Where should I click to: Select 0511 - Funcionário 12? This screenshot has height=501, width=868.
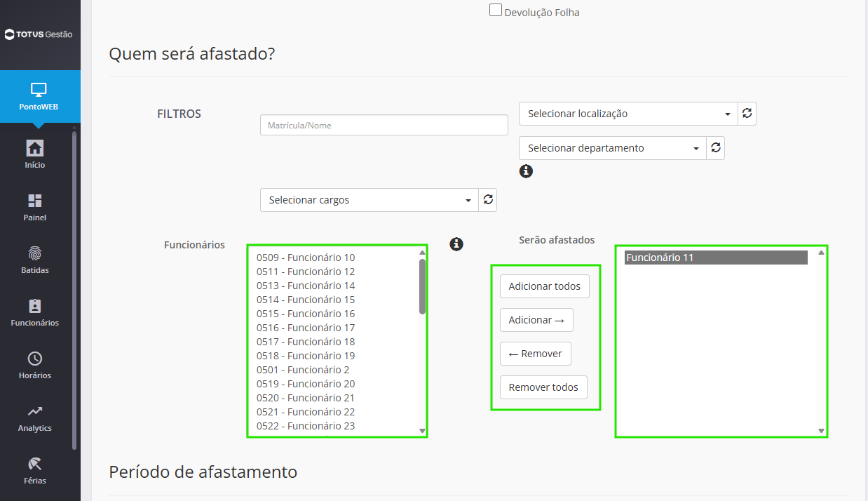pos(306,272)
